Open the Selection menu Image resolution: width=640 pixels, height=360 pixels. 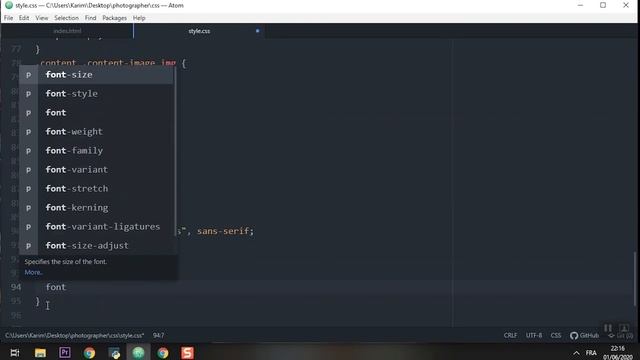click(x=66, y=18)
